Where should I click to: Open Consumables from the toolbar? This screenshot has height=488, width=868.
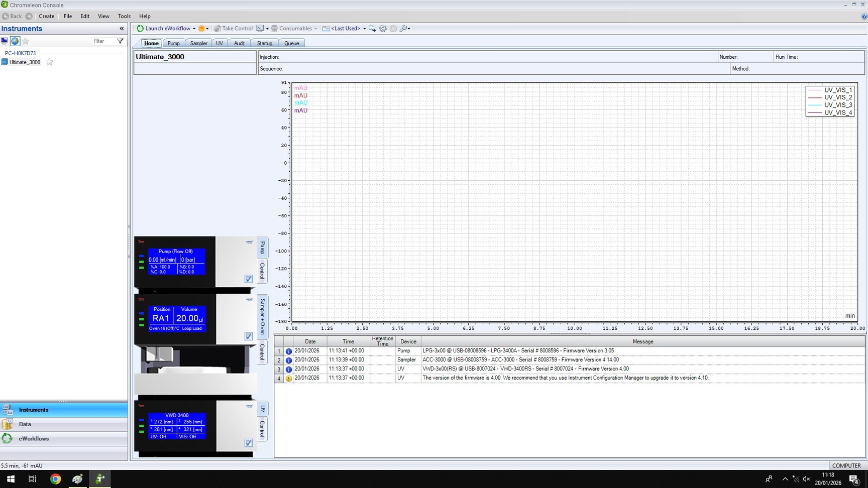pos(295,29)
